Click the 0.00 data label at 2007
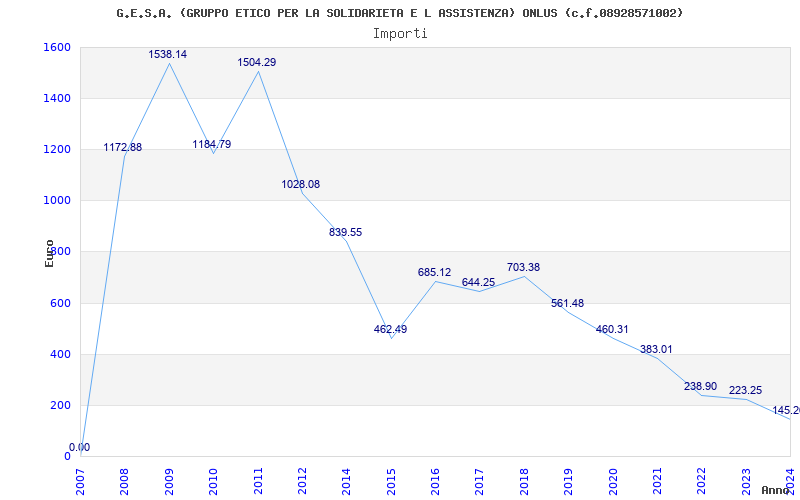This screenshot has width=800, height=500. tap(80, 447)
